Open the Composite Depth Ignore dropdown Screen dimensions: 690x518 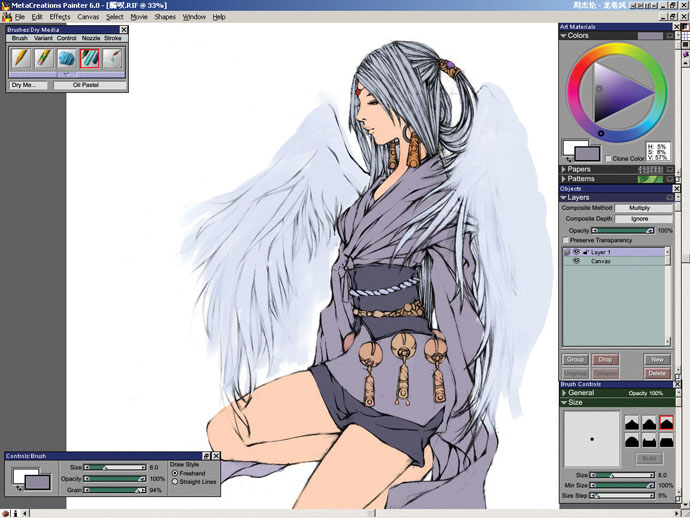tap(643, 219)
